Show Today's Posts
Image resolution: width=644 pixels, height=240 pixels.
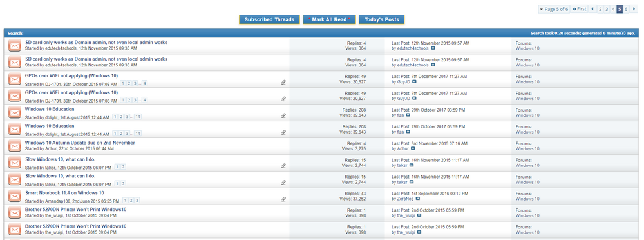(x=381, y=20)
